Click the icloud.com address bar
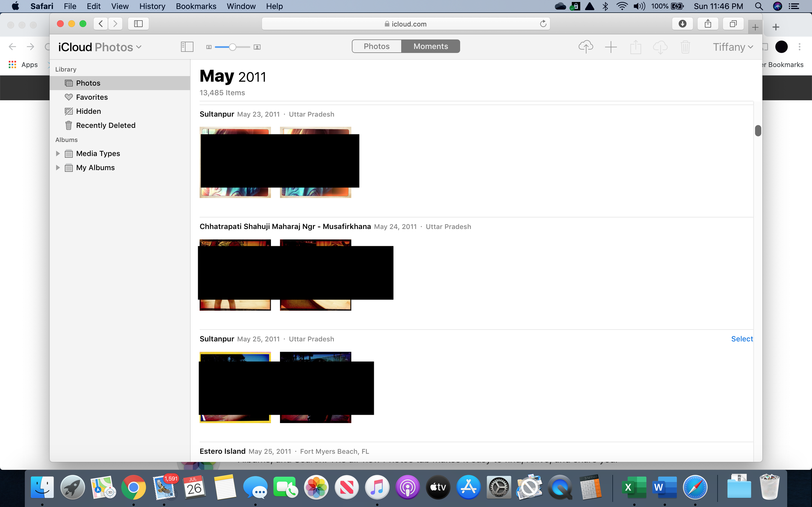812x507 pixels. click(405, 24)
